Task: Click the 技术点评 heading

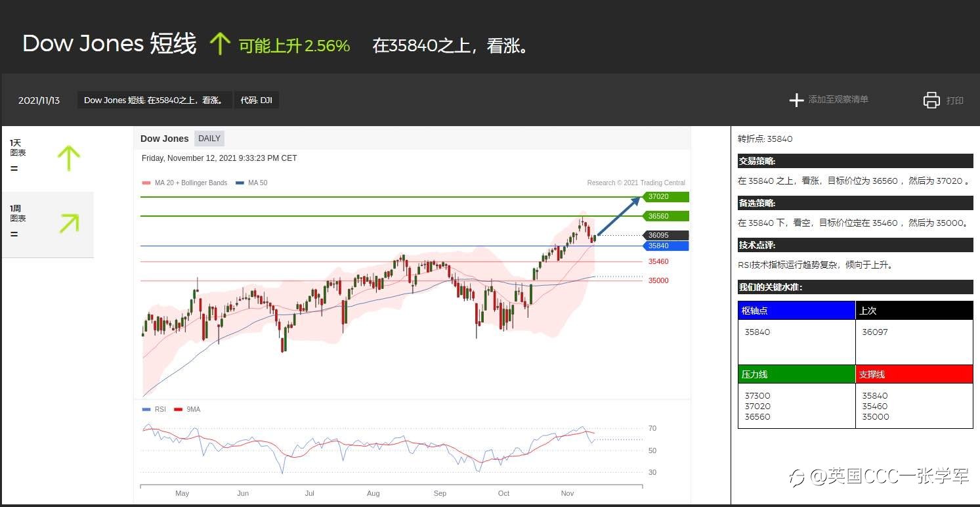Action: [x=855, y=245]
